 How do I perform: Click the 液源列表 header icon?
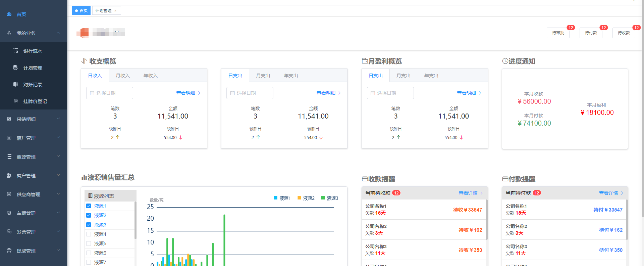[x=90, y=196]
